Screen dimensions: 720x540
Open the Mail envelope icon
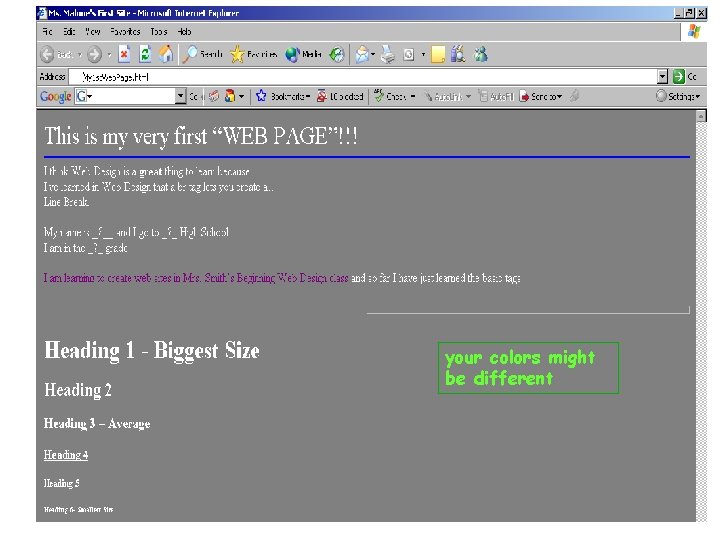[x=362, y=55]
